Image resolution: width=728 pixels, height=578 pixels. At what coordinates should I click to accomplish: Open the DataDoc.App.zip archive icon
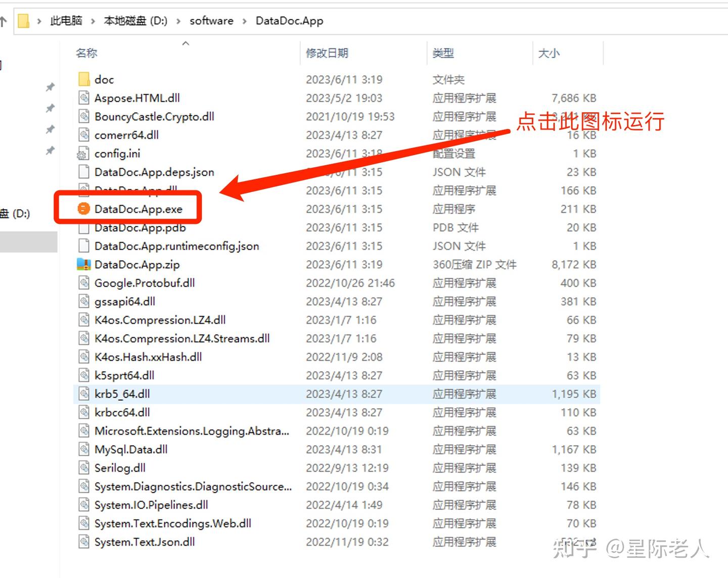(x=83, y=264)
